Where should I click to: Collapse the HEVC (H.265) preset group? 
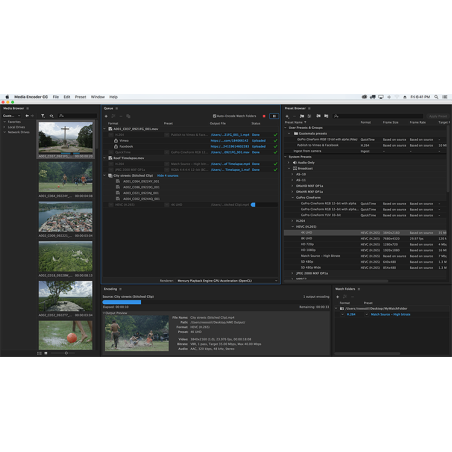(x=293, y=227)
